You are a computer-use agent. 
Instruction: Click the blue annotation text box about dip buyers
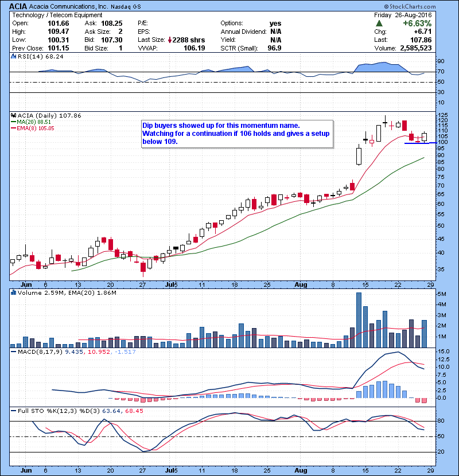pos(238,134)
